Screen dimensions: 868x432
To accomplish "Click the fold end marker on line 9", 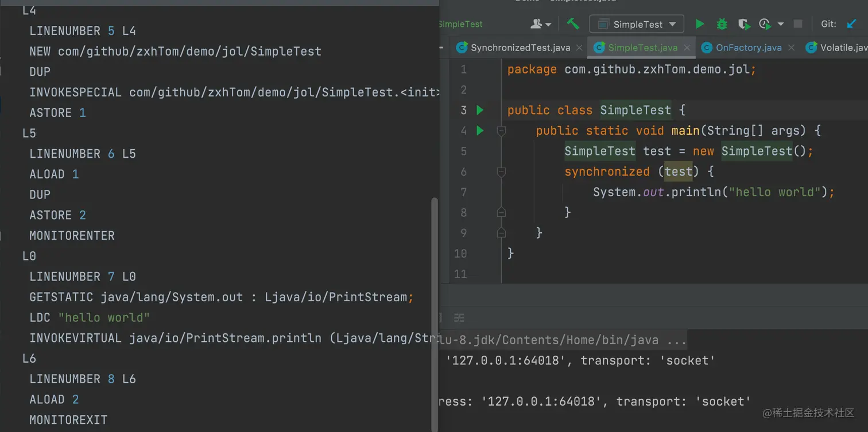I will coord(501,233).
